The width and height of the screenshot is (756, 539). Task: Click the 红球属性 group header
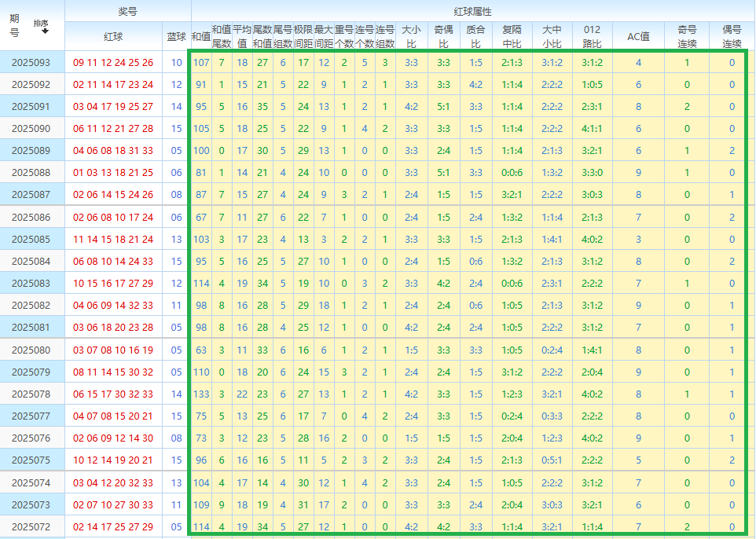point(472,11)
